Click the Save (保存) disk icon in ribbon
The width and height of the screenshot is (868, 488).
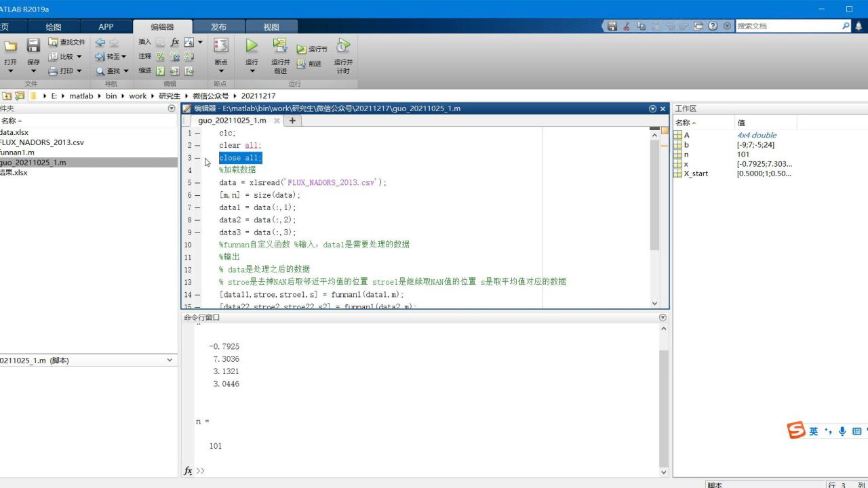(x=33, y=45)
